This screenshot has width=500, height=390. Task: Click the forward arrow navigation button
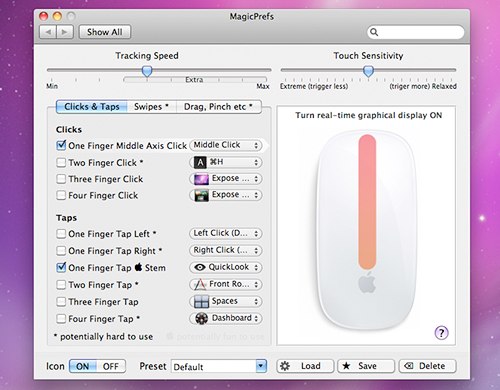(x=65, y=32)
